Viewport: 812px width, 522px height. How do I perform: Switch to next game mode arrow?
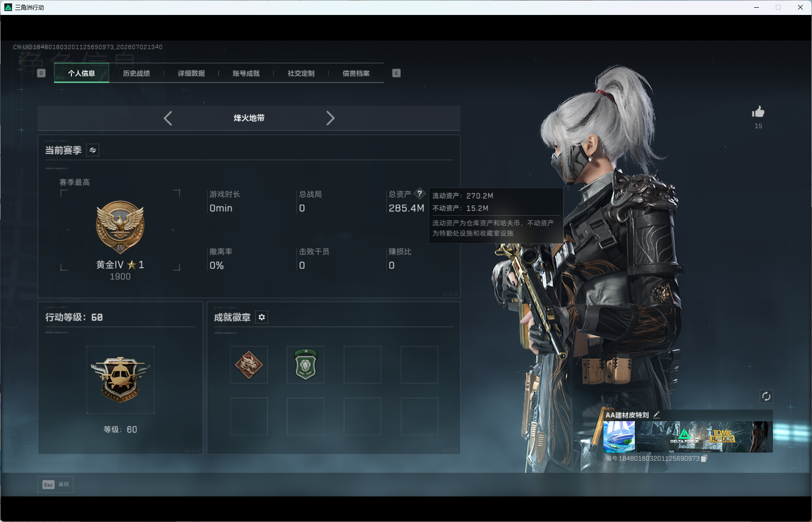coord(330,118)
